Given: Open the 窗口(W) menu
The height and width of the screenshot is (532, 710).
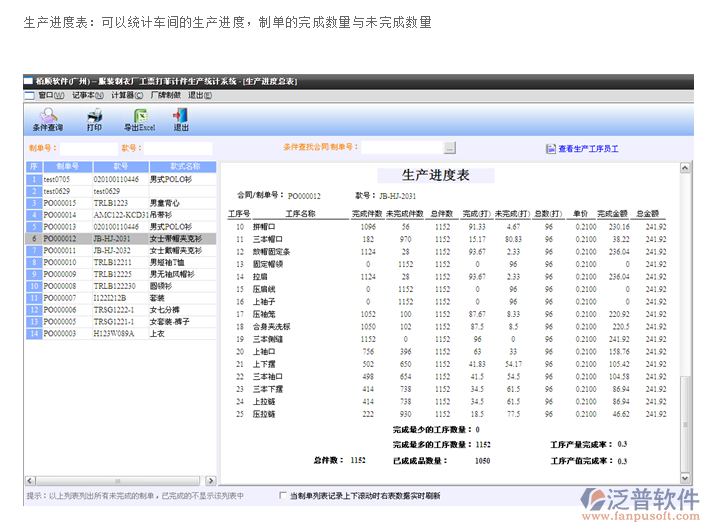Looking at the screenshot, I should tap(45, 95).
